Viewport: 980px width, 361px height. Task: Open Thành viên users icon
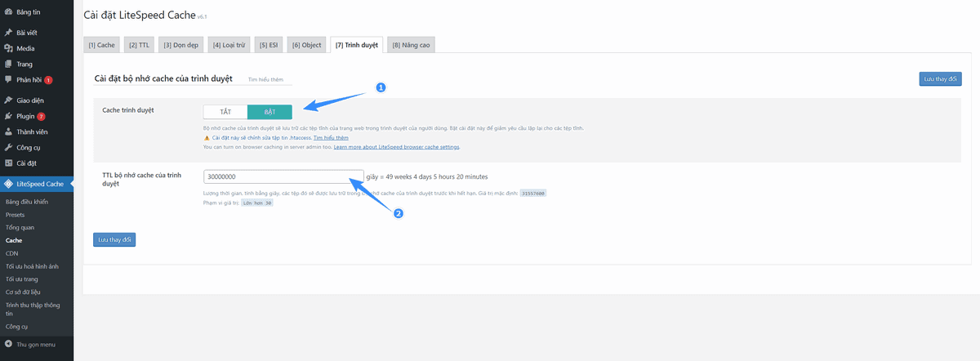tap(8, 131)
